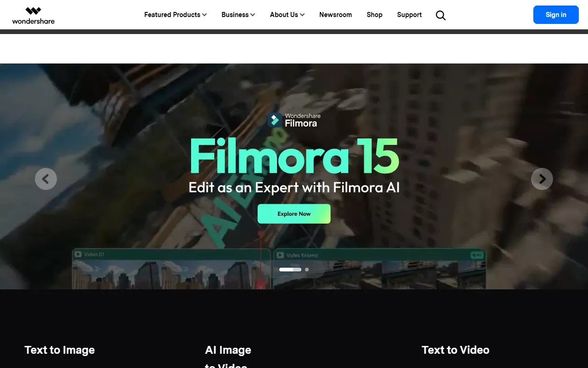588x368 pixels.
Task: Open the search magnifier icon
Action: (441, 15)
